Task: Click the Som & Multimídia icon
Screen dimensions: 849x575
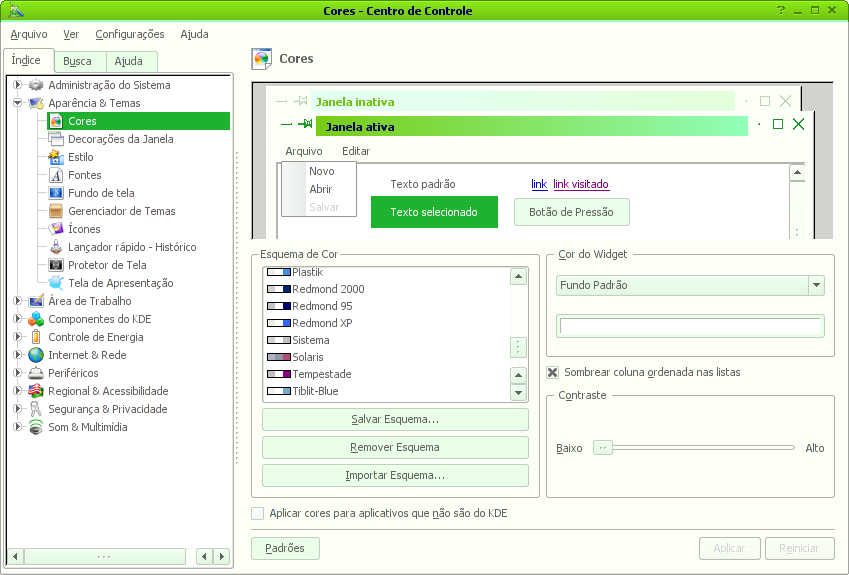Action: point(36,427)
